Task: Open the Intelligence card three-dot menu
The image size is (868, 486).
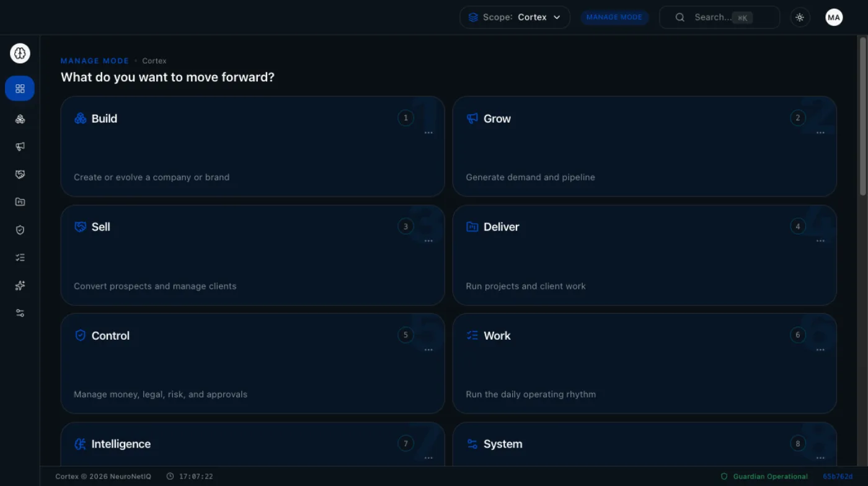Action: (x=428, y=458)
